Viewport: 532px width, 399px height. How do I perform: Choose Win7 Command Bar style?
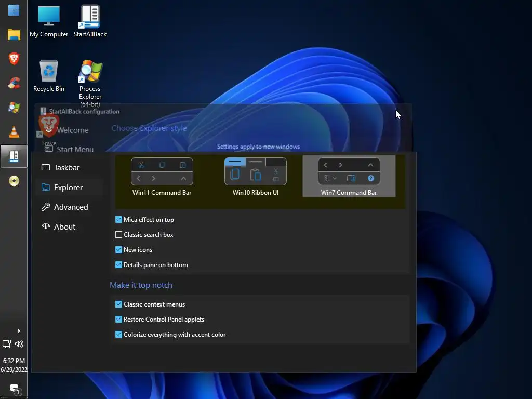(349, 177)
